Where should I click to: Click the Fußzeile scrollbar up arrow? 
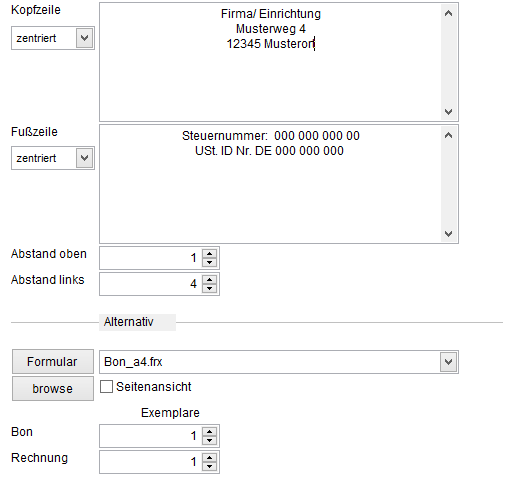tap(449, 135)
